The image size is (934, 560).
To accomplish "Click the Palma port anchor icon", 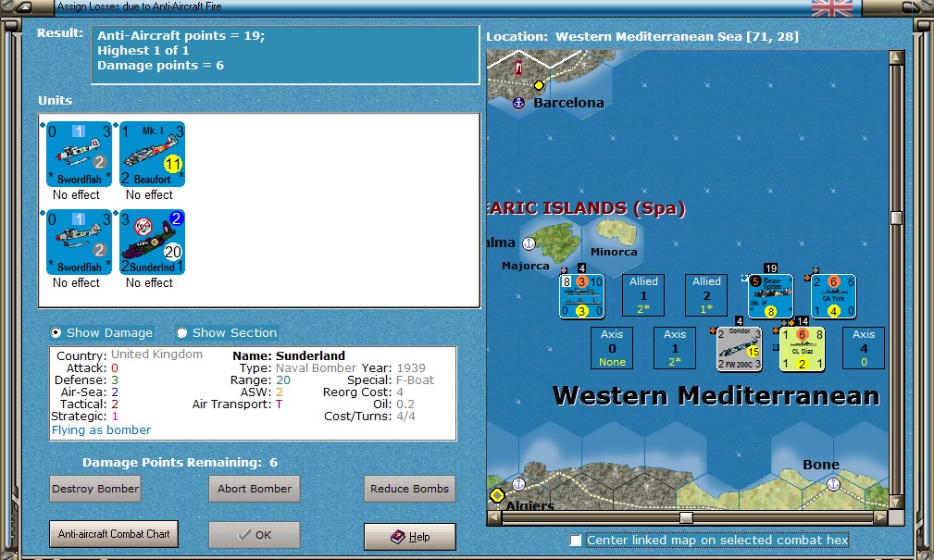I will pos(529,243).
